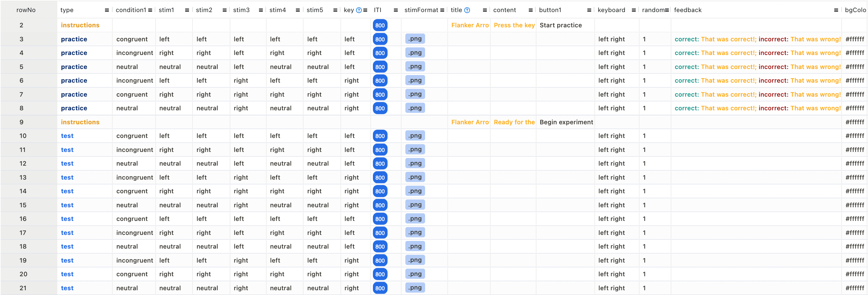Click the key column help question mark
The width and height of the screenshot is (868, 295).
pyautogui.click(x=359, y=10)
